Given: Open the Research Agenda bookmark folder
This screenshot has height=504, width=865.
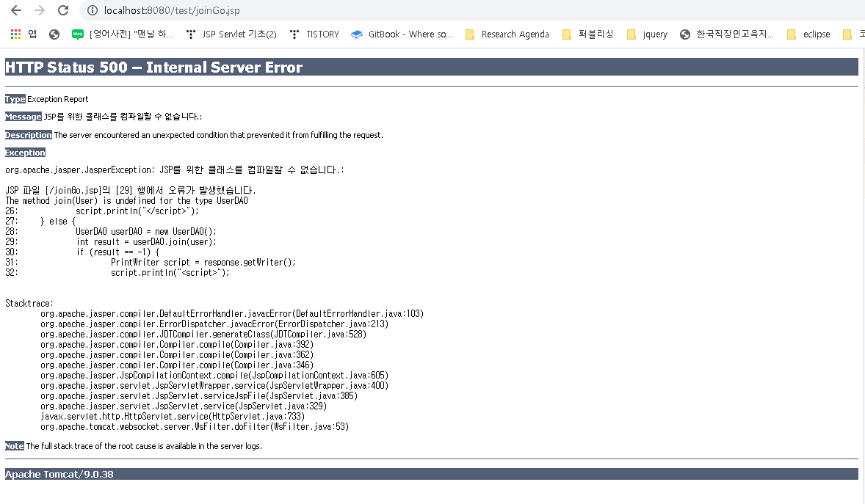Looking at the screenshot, I should 507,34.
